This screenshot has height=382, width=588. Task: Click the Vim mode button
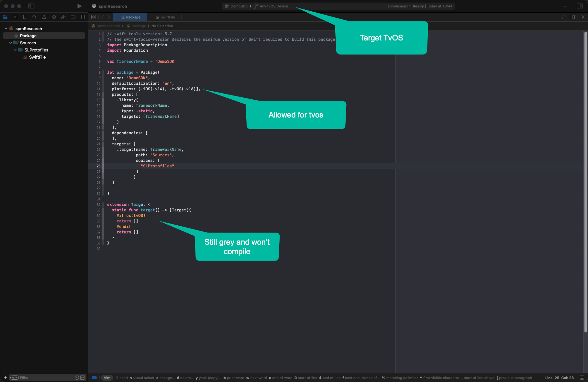(x=107, y=377)
